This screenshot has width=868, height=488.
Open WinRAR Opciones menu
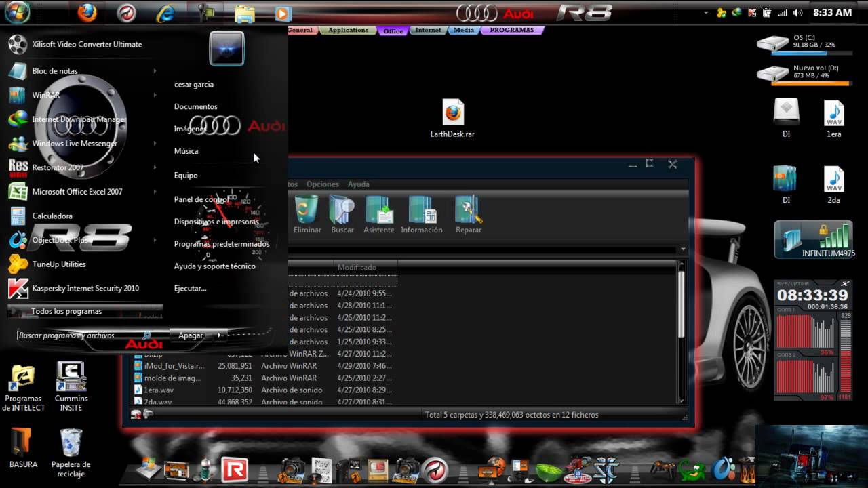coord(323,184)
